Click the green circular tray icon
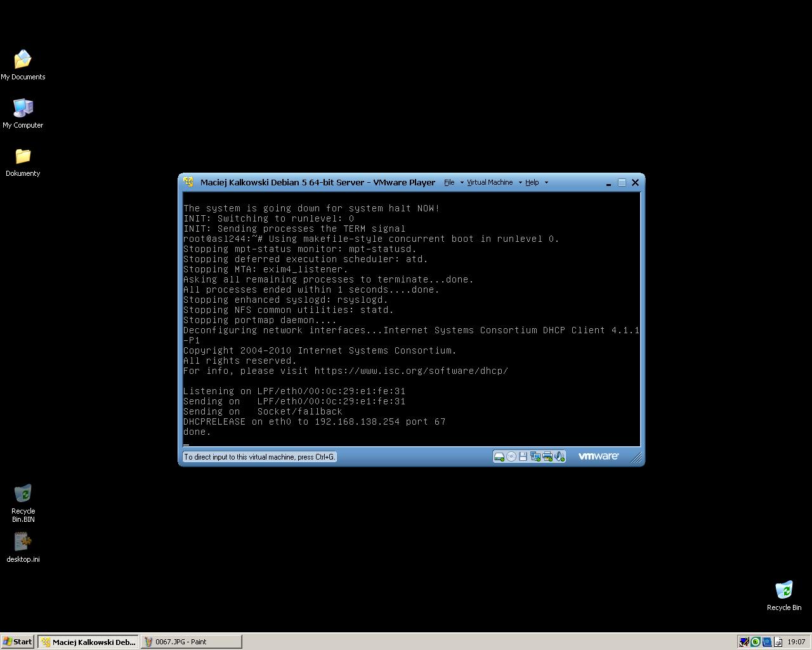Viewport: 812px width, 650px height. [x=756, y=642]
